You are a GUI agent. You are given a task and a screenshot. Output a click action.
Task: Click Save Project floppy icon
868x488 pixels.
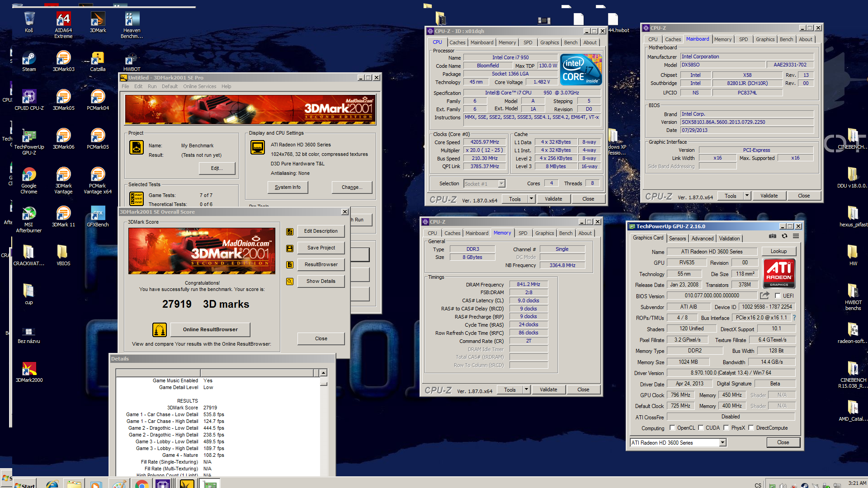pos(290,248)
